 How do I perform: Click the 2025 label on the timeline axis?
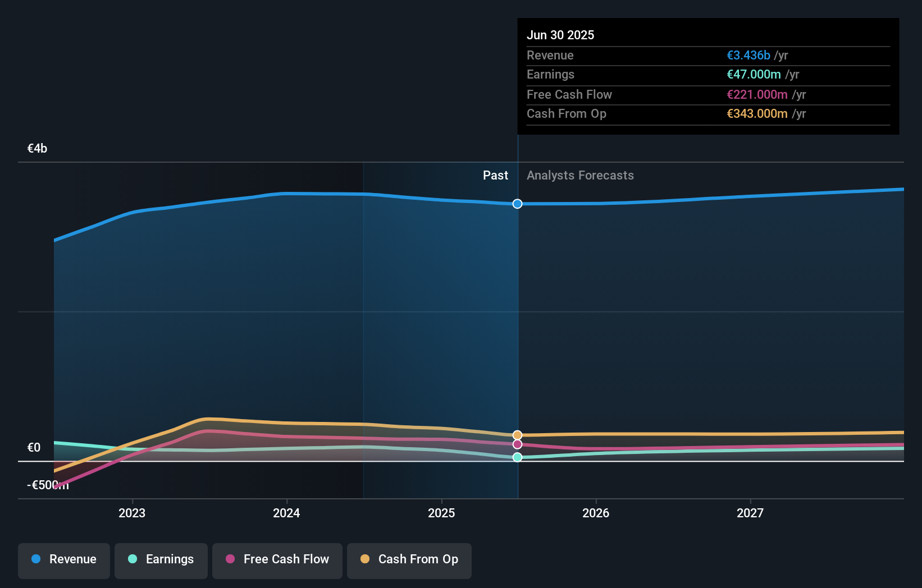point(442,512)
